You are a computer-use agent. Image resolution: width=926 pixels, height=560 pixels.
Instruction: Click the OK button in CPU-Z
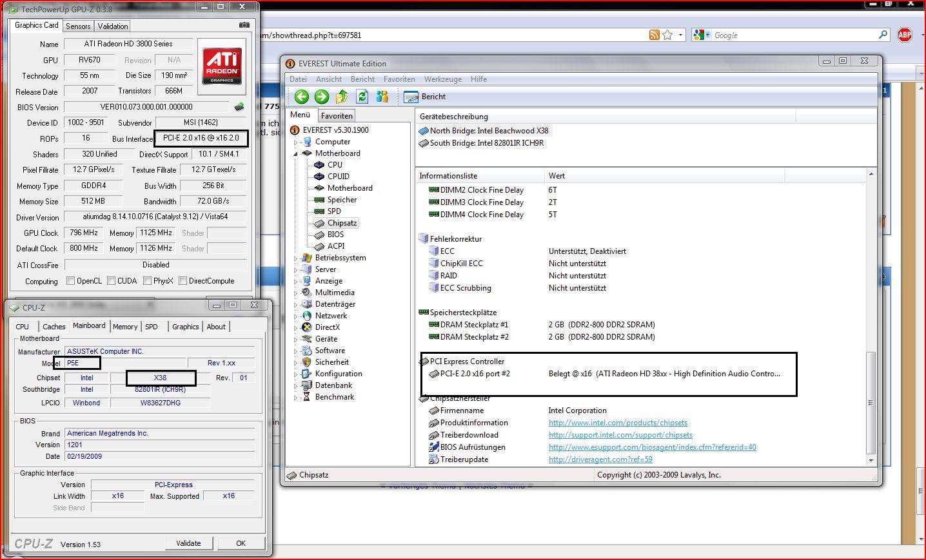pyautogui.click(x=241, y=543)
